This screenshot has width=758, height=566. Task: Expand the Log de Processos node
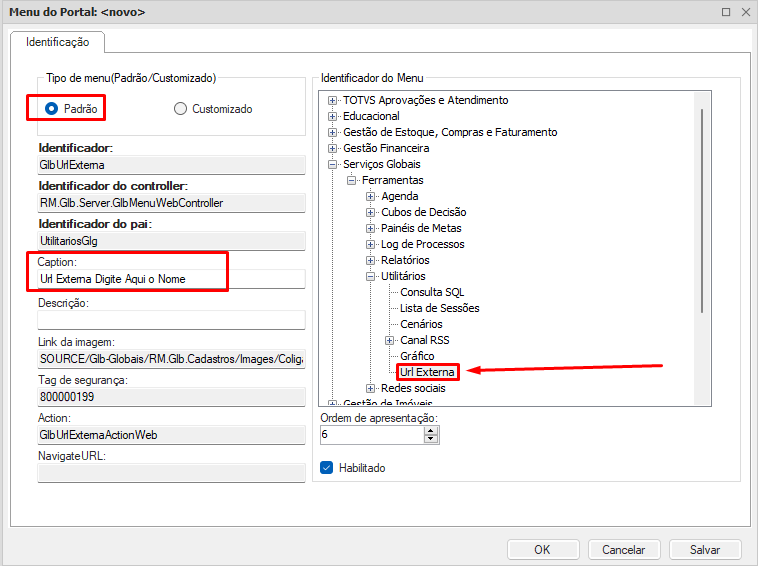tap(370, 244)
